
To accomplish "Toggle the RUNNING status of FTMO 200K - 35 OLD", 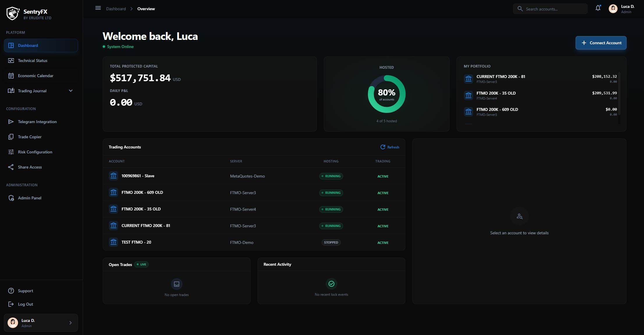I will pyautogui.click(x=331, y=209).
